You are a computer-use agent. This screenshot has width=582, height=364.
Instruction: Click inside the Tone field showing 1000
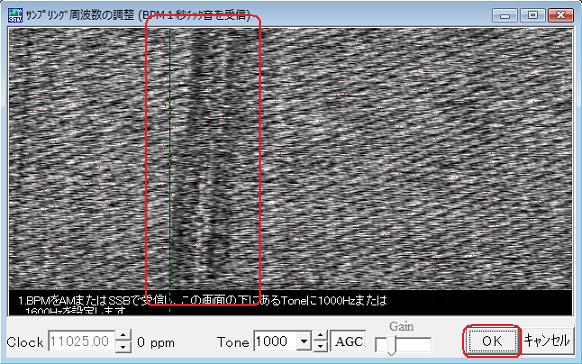(x=275, y=341)
